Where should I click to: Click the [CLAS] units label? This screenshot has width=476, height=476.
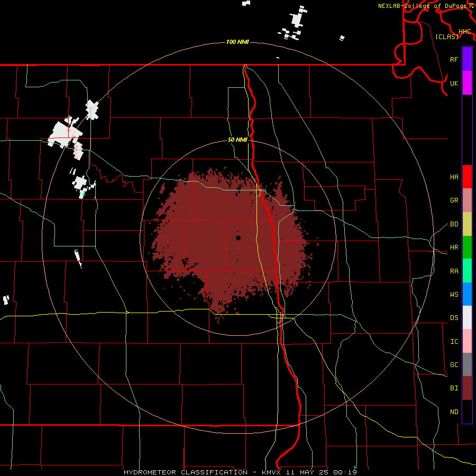447,36
